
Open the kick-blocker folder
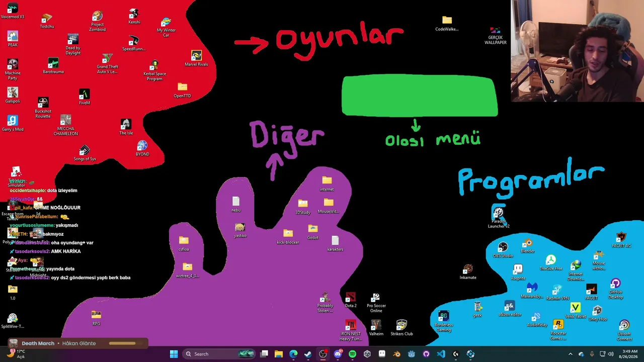pyautogui.click(x=288, y=237)
